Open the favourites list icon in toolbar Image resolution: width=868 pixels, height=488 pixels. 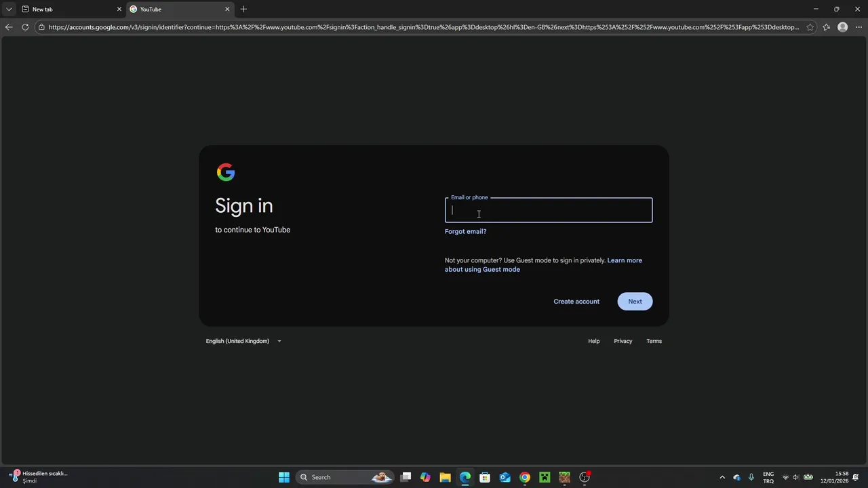826,27
